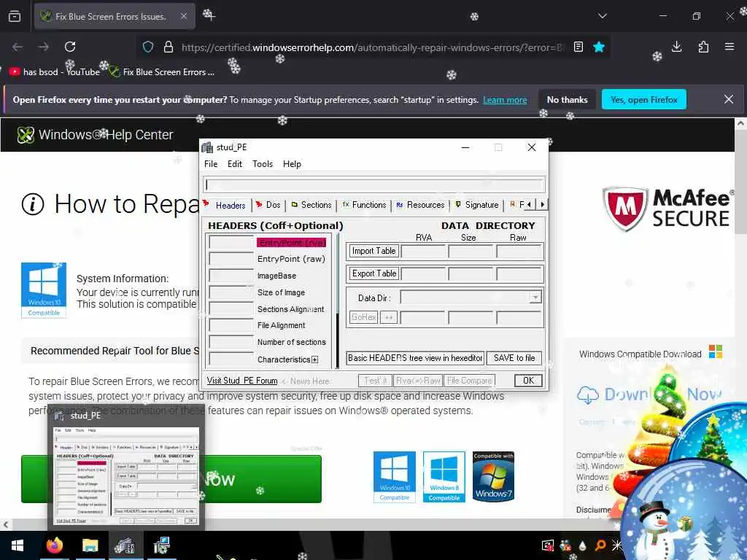Click the installer taskbar icon next to stud_PE
This screenshot has height=560, width=747.
[x=161, y=545]
